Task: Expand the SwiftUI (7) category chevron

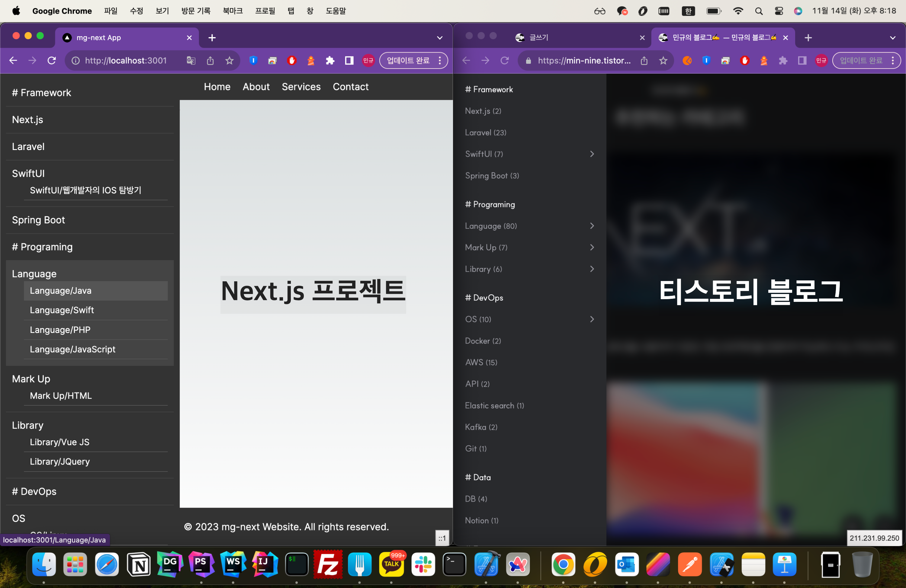Action: coord(592,154)
